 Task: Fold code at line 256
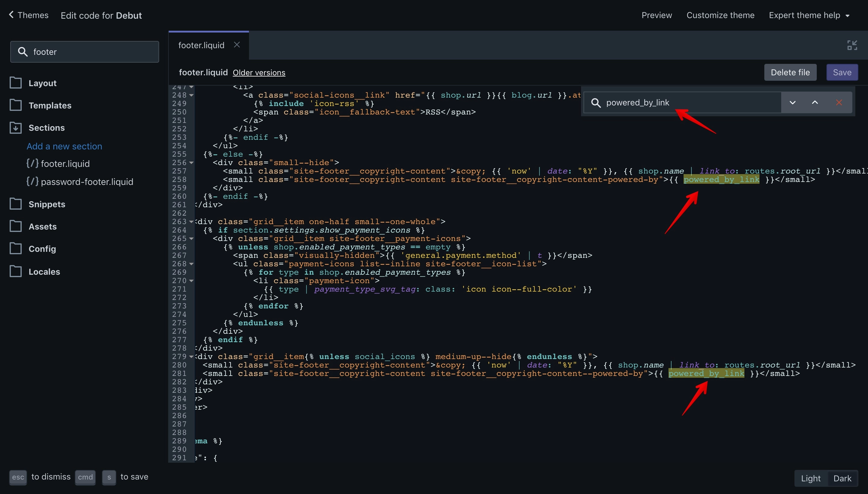[191, 163]
